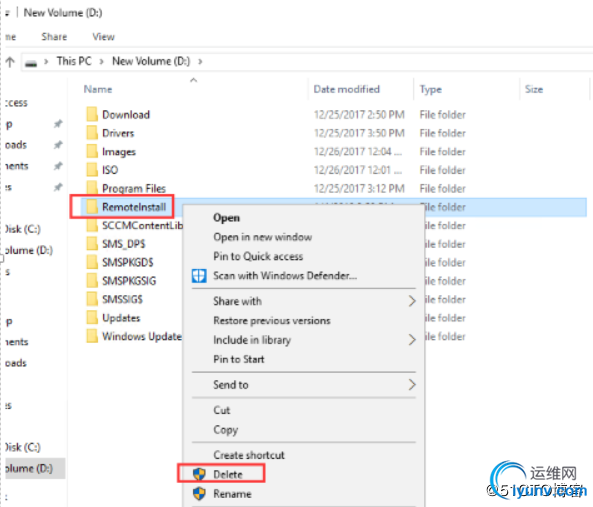Expand chevron after New Volume (D:) breadcrumb
Image resolution: width=593 pixels, height=507 pixels.
click(200, 62)
